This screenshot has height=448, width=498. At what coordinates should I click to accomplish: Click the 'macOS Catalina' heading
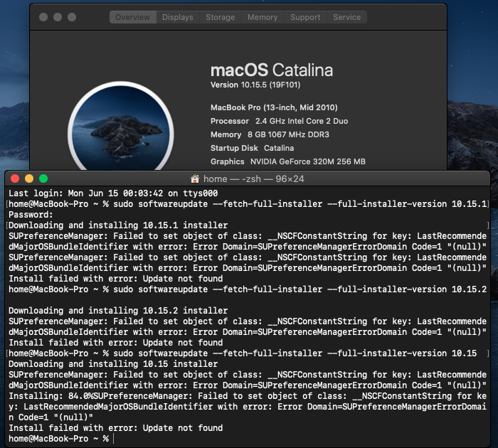pyautogui.click(x=272, y=70)
